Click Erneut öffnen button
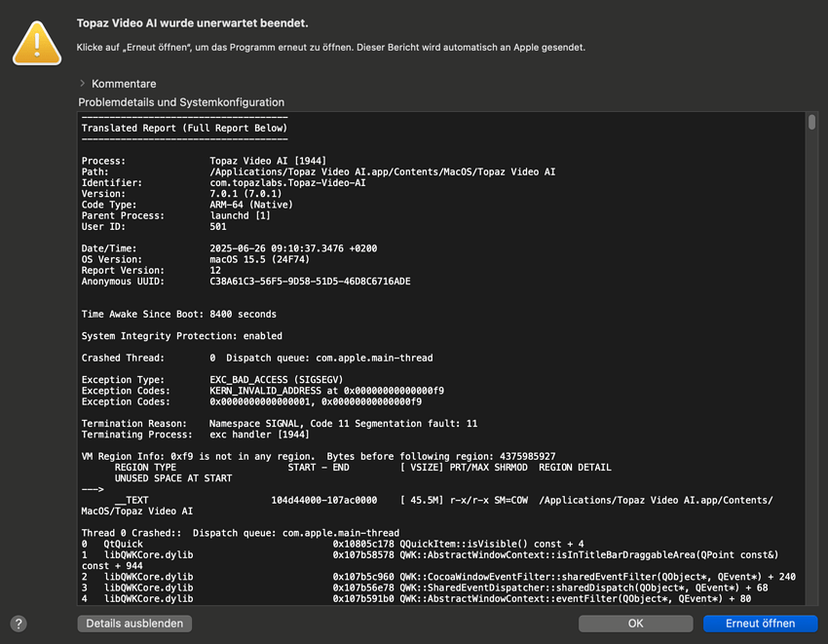The width and height of the screenshot is (828, 644). tap(761, 624)
